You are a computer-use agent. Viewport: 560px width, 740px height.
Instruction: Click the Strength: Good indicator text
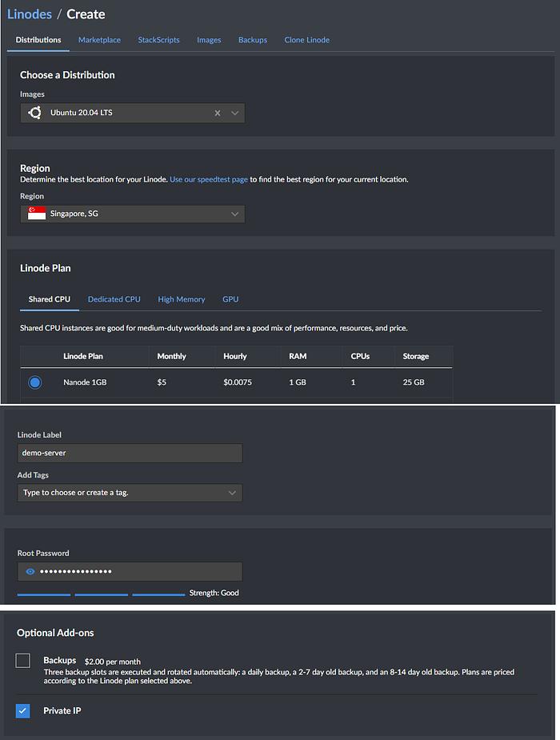coord(214,593)
